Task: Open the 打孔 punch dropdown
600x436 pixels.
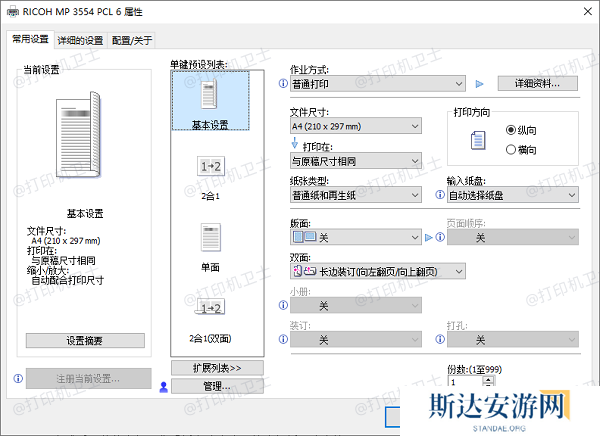Action: click(513, 339)
